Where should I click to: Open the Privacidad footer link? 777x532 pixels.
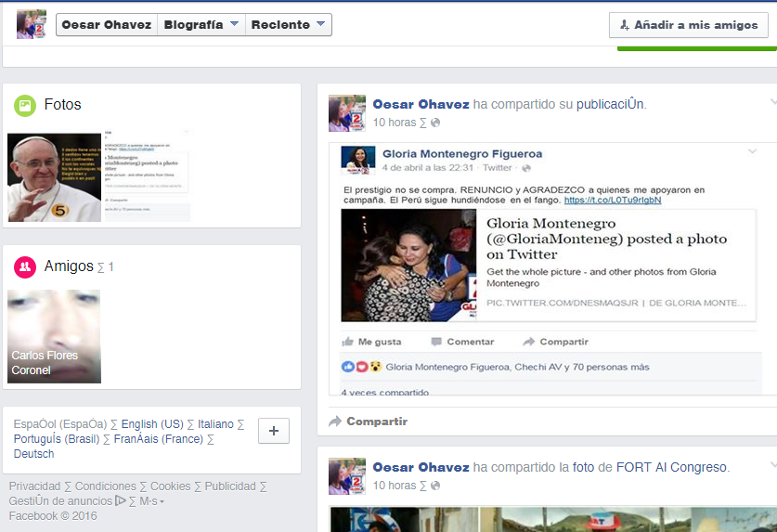(34, 487)
